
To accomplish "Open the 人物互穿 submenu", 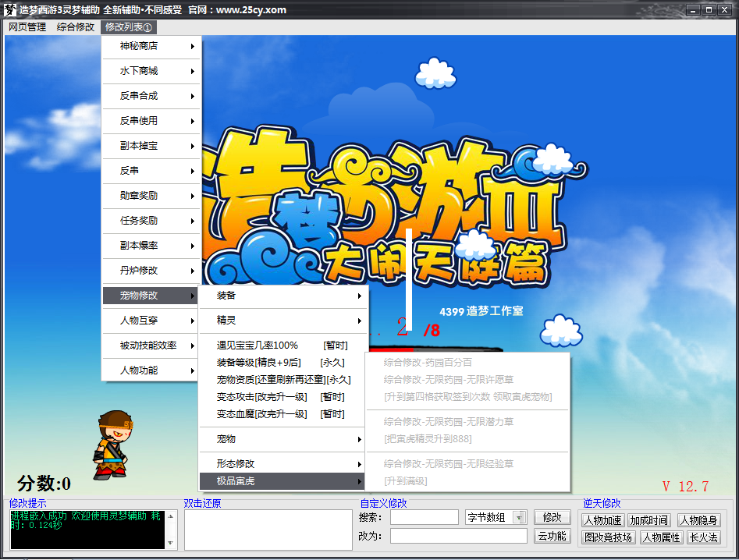I will pyautogui.click(x=151, y=321).
